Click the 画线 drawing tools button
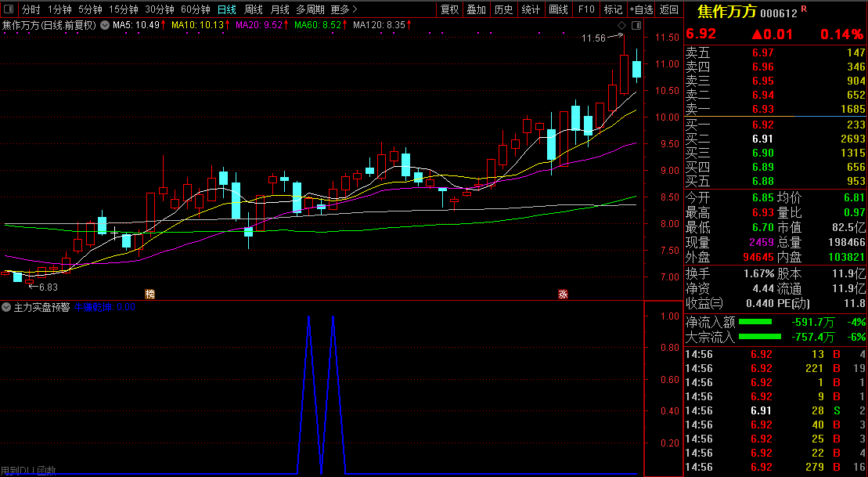The image size is (868, 477). click(x=558, y=9)
